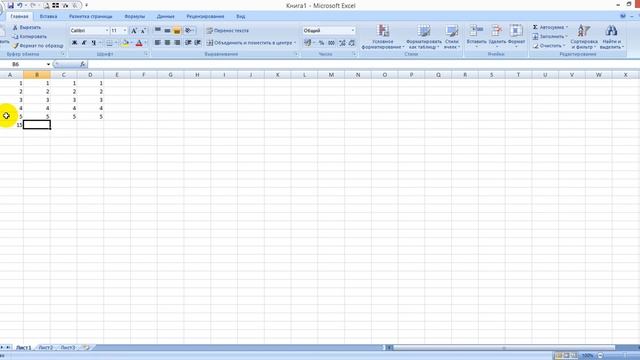640x360 pixels.
Task: Toggle bold formatting (Ж)
Action: pyautogui.click(x=74, y=42)
